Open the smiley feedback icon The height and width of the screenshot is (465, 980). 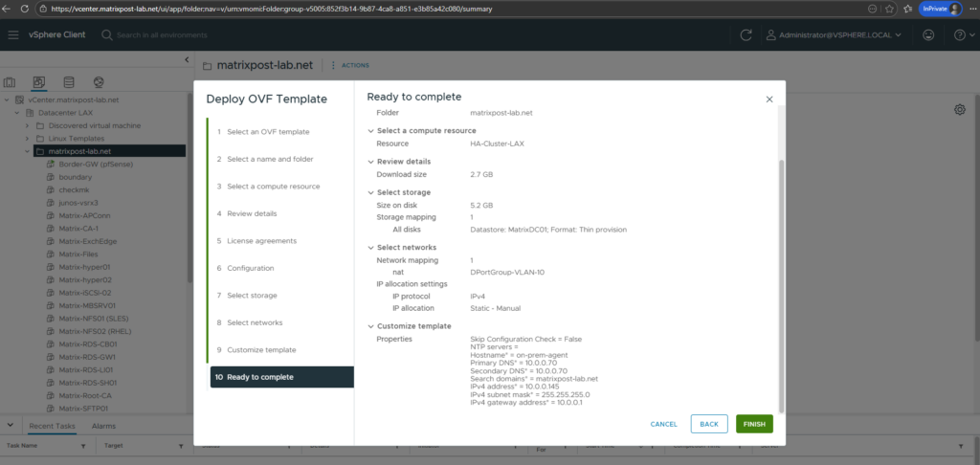928,35
